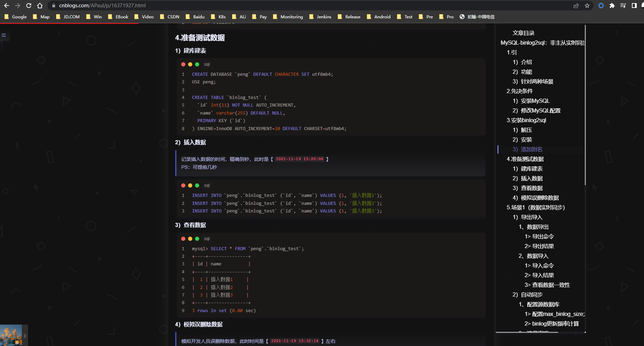Pause the music player at bottom left
644x346 pixels.
(17, 343)
